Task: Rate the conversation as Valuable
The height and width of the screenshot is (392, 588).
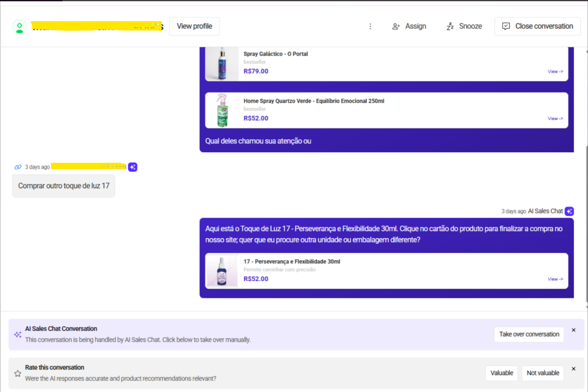Action: click(x=501, y=373)
